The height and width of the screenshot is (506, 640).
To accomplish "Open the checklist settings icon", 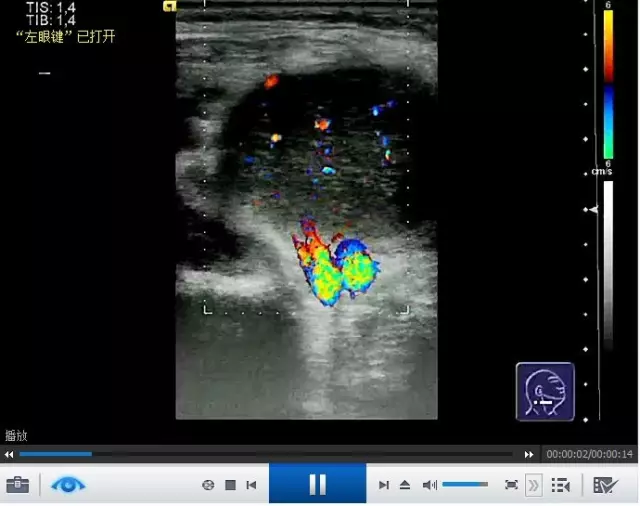I will click(x=604, y=485).
